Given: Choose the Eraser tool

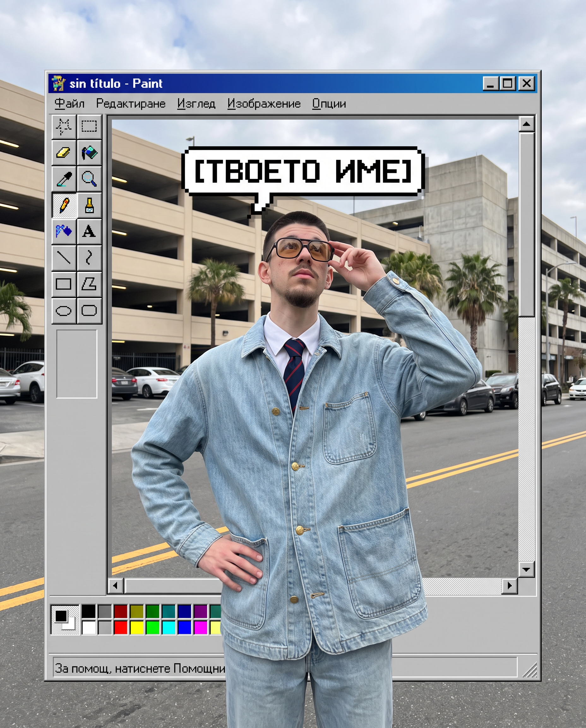Looking at the screenshot, I should point(64,153).
